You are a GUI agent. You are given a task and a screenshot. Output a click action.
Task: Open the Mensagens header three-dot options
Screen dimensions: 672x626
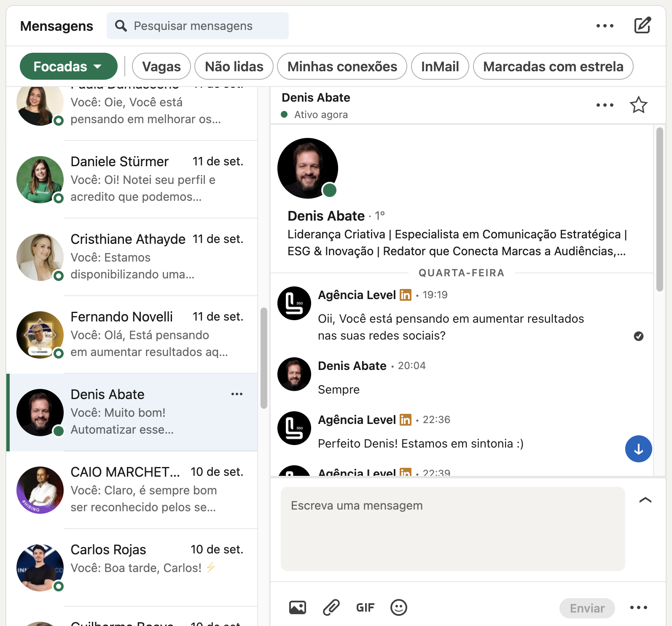coord(605,26)
